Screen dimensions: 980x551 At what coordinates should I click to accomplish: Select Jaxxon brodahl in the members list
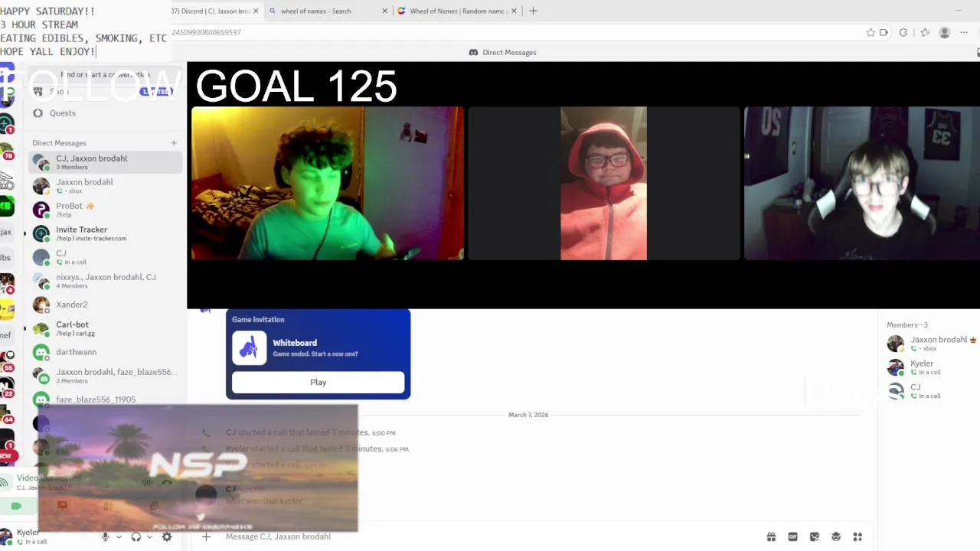pyautogui.click(x=932, y=343)
